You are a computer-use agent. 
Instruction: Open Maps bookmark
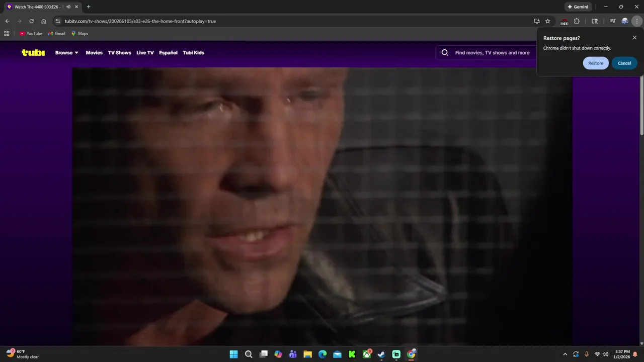[x=79, y=34]
